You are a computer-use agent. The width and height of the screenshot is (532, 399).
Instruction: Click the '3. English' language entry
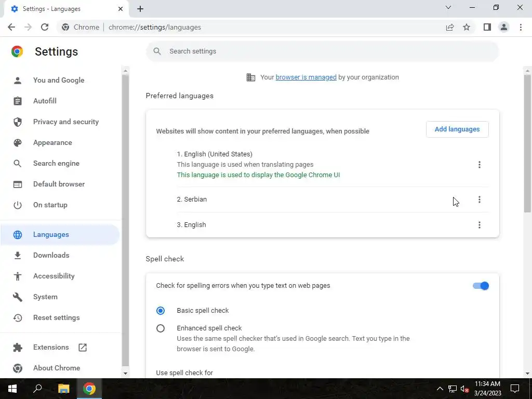pos(191,225)
